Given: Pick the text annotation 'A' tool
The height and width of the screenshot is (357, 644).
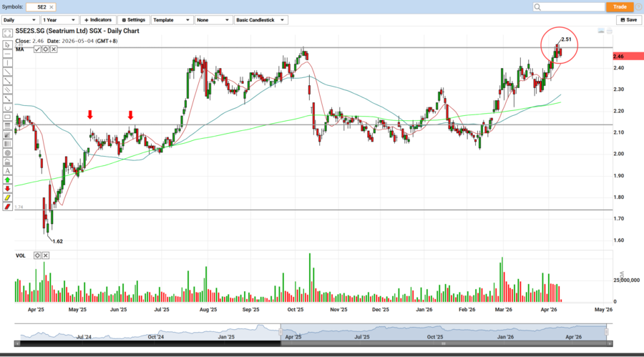Looking at the screenshot, I should (x=7, y=170).
